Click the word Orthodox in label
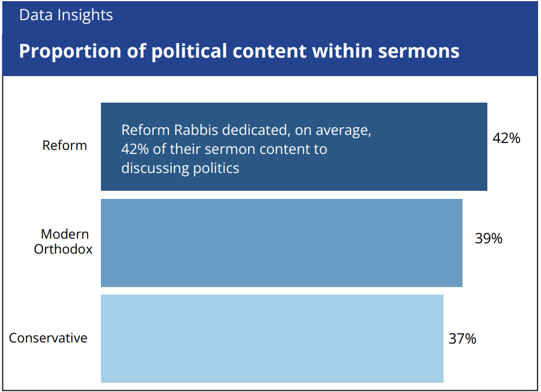Screen dimensions: 541x392 (63, 249)
